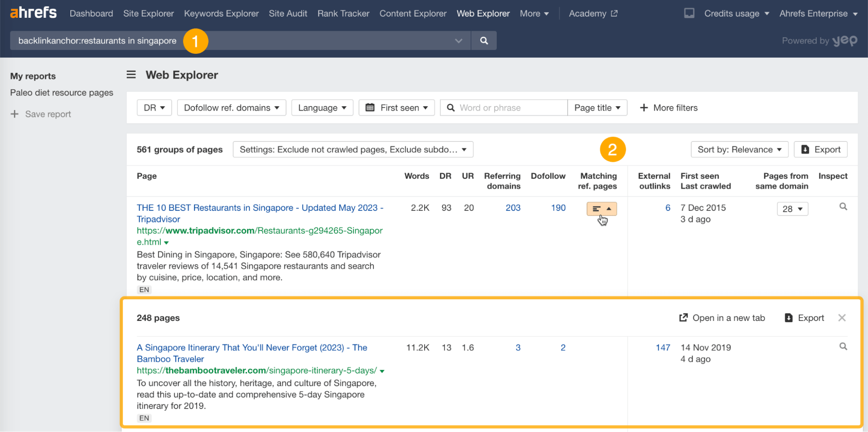
Task: Click the search magnifier button
Action: pos(484,41)
